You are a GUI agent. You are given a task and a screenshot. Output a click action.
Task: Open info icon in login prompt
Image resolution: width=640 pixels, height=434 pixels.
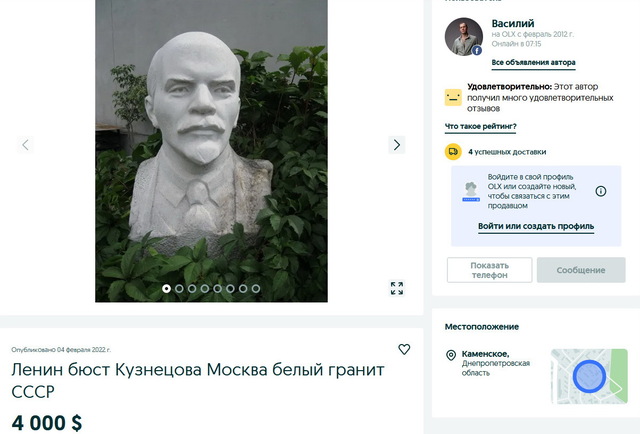tap(600, 191)
